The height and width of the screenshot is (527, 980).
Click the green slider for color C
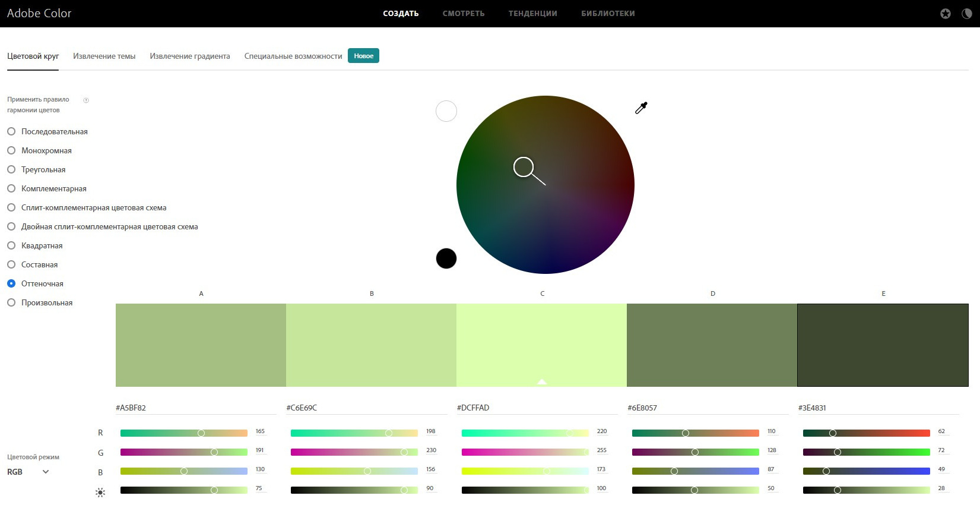pyautogui.click(x=525, y=452)
